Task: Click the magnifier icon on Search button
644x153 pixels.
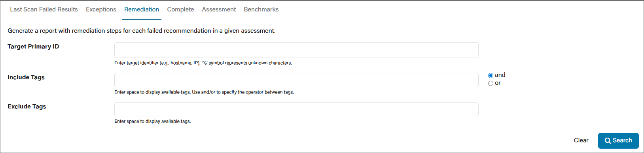Action: [608, 141]
